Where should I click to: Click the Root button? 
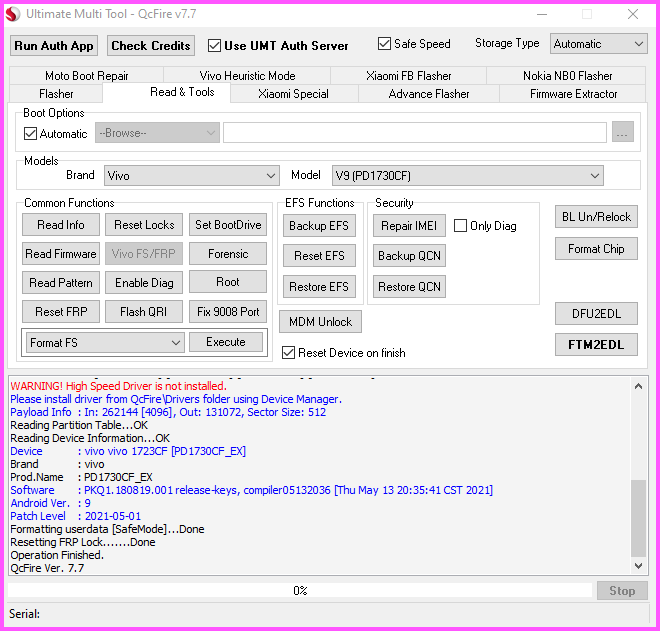click(228, 282)
